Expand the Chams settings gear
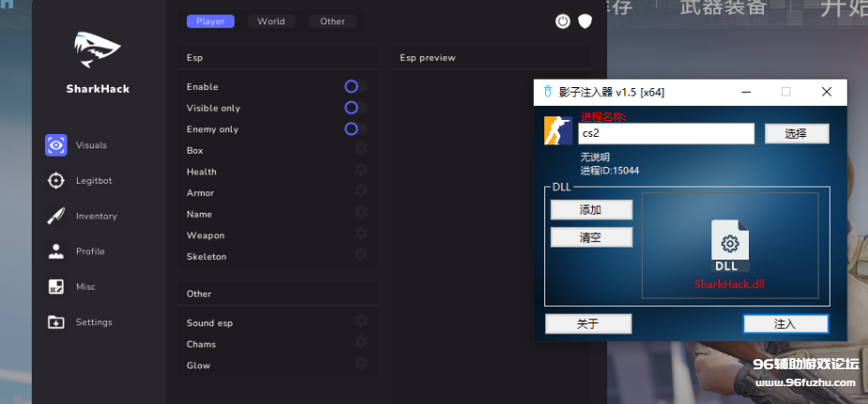Screen dimensions: 868x404 (360, 343)
